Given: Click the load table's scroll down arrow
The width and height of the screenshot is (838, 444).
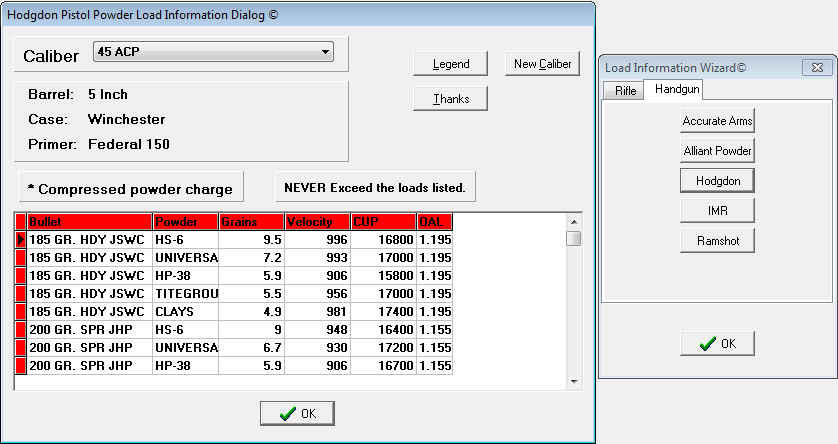Looking at the screenshot, I should 574,381.
